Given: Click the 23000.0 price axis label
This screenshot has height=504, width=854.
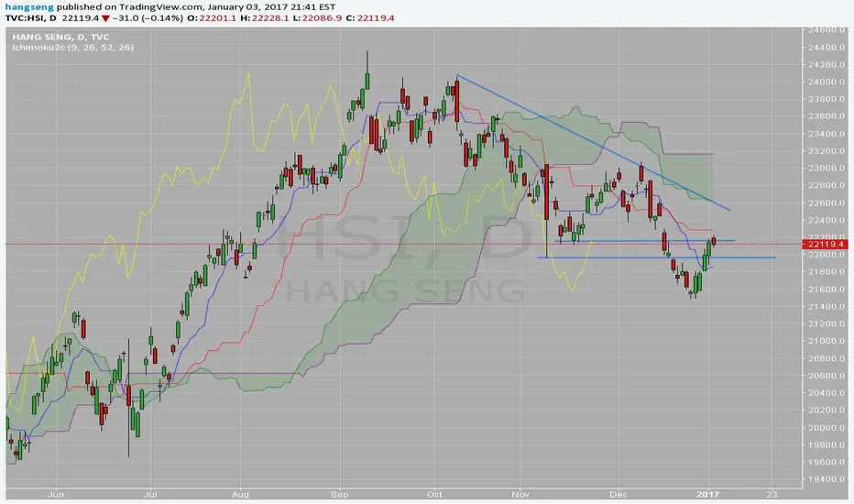Looking at the screenshot, I should (x=827, y=169).
